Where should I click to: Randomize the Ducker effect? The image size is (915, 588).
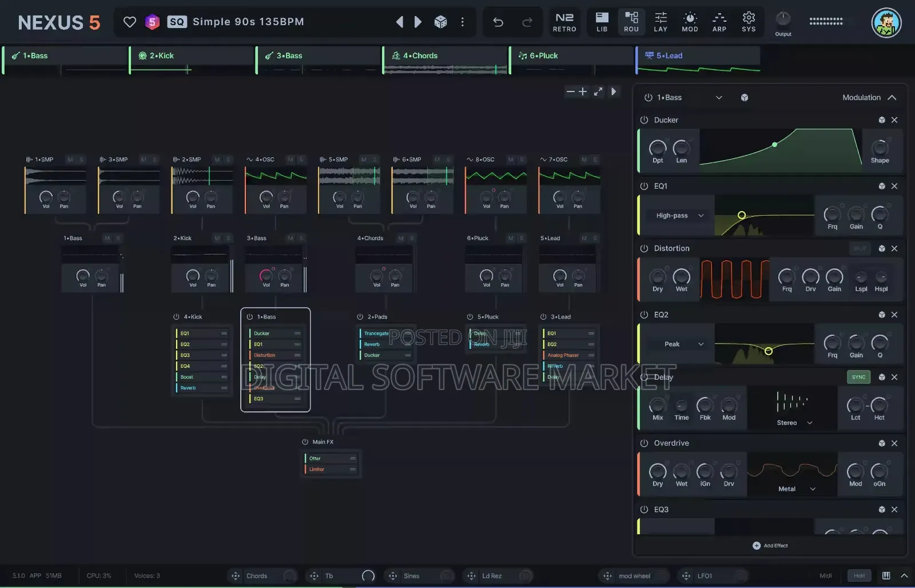coord(882,120)
